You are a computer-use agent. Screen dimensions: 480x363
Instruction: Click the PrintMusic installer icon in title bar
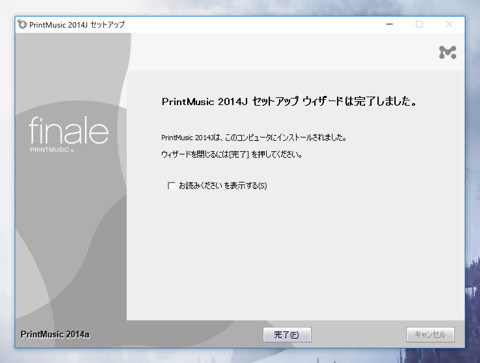(22, 24)
